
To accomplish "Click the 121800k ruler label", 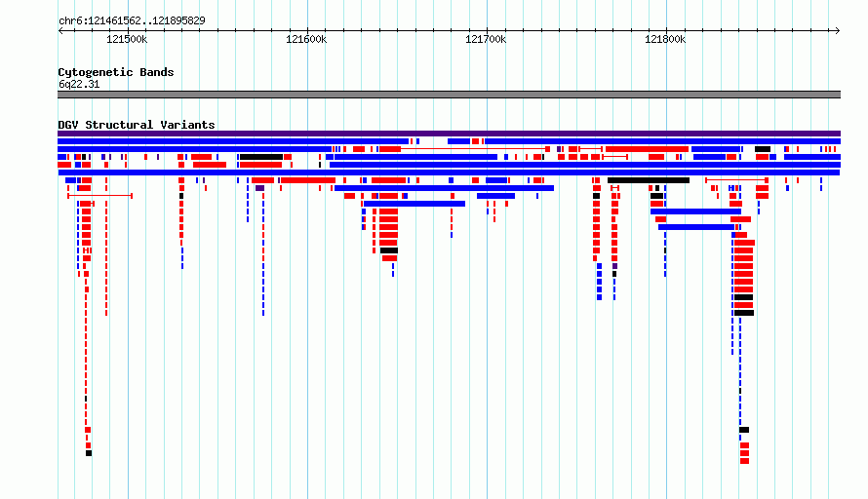I will [665, 39].
